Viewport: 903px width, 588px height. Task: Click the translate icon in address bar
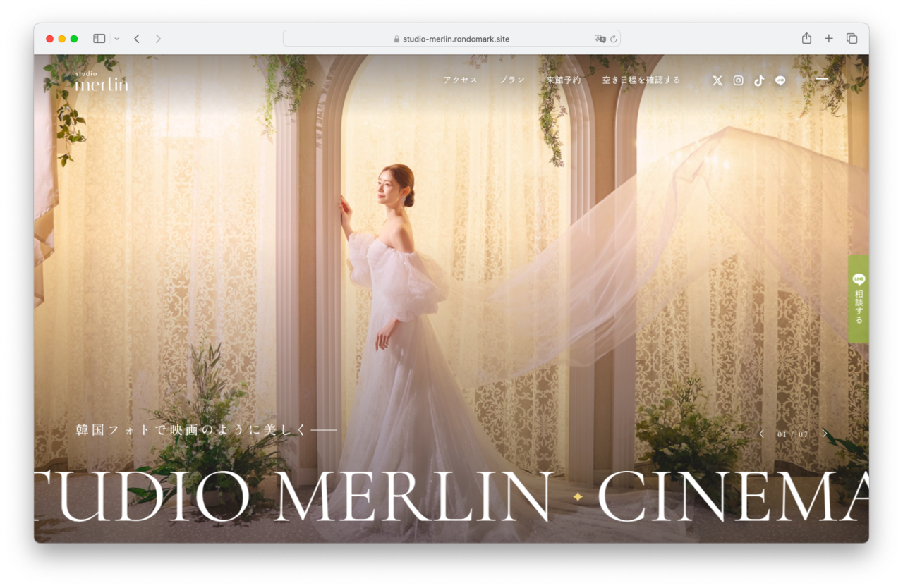click(x=600, y=39)
